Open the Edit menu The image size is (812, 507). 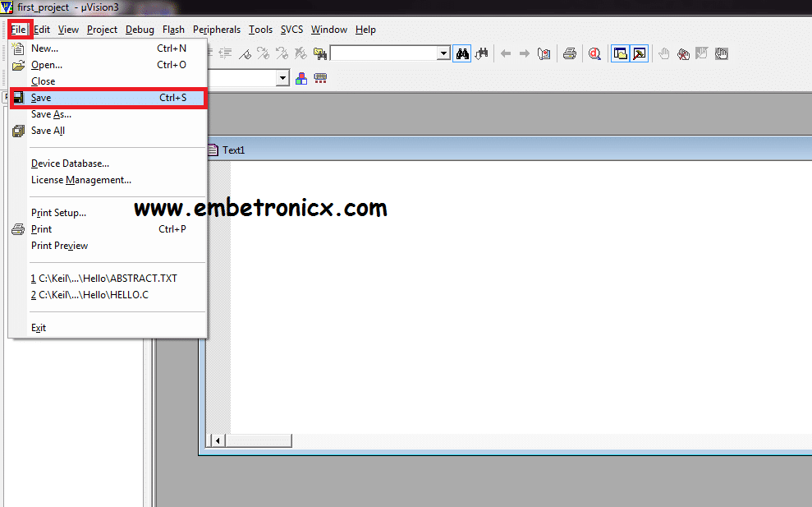[x=42, y=30]
